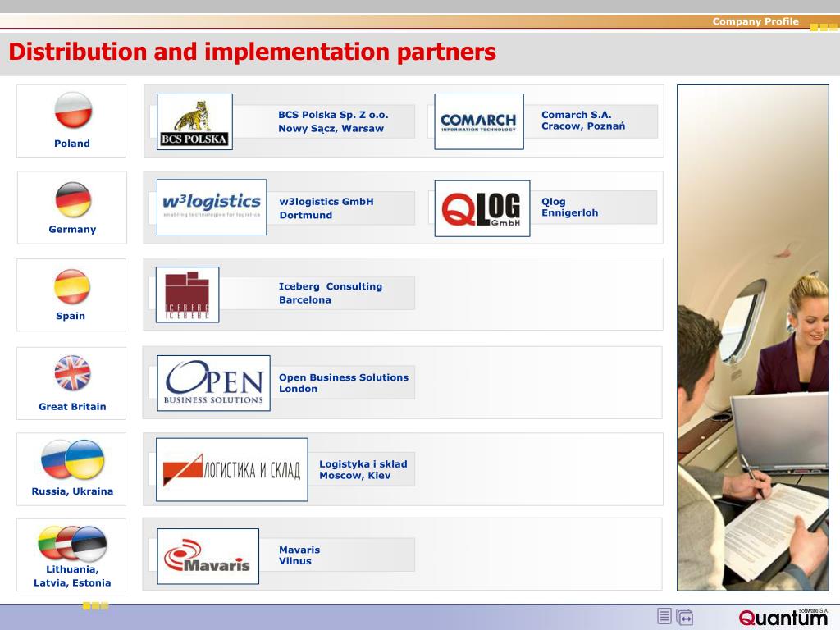Click the Russia and Ukraine flags icon
This screenshot has width=840, height=630.
(73, 459)
